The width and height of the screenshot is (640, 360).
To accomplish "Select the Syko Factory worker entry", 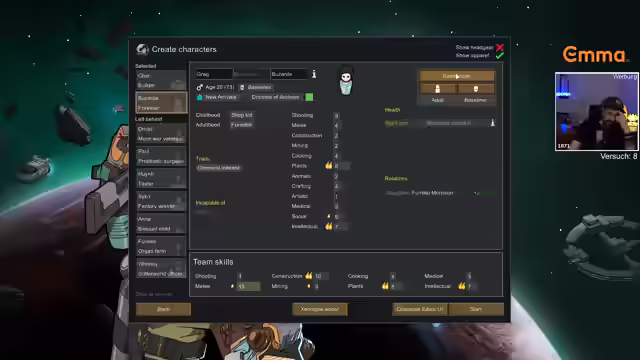I will pyautogui.click(x=161, y=201).
